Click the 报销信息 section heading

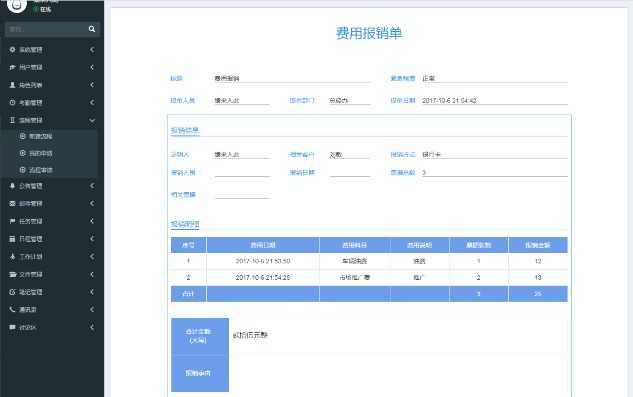pyautogui.click(x=185, y=130)
